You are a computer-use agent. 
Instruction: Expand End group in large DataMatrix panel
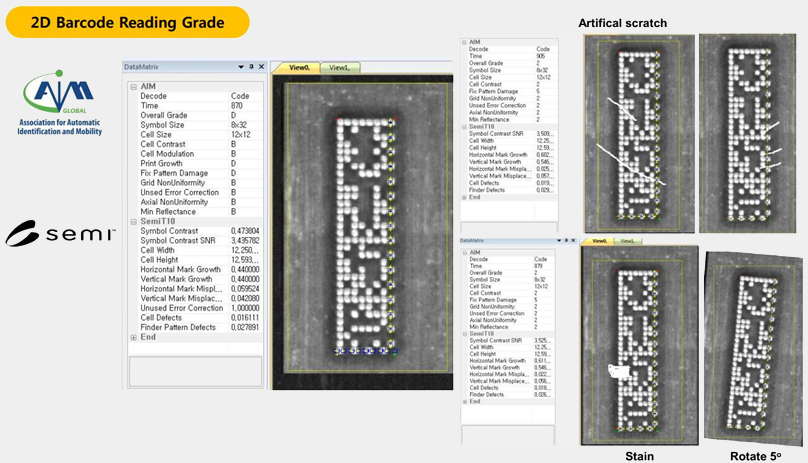pyautogui.click(x=134, y=337)
